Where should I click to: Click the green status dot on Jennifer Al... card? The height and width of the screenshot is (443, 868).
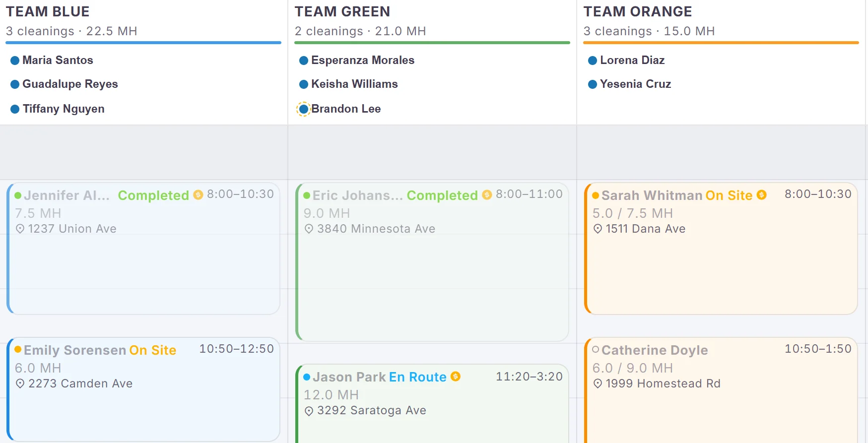pyautogui.click(x=18, y=195)
